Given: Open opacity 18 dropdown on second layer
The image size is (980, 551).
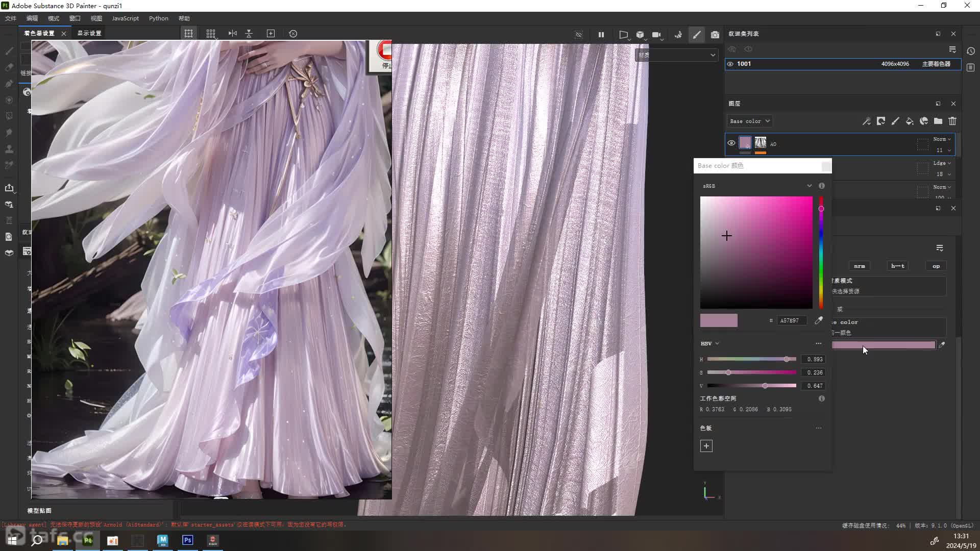Looking at the screenshot, I should 943,174.
